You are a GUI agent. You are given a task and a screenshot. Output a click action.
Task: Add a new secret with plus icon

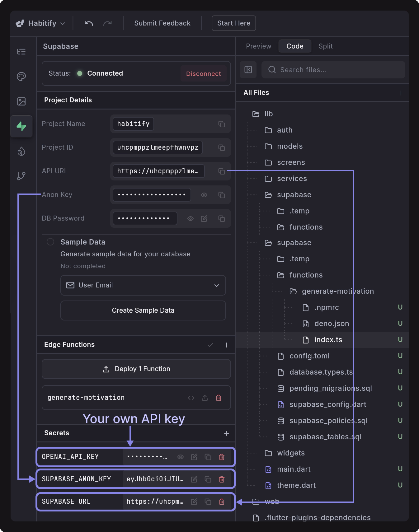coord(227,433)
